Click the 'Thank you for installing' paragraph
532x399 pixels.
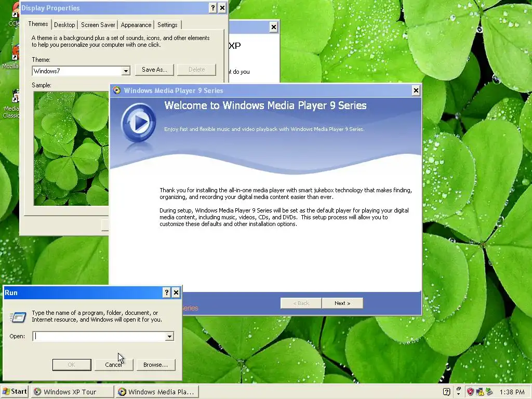click(x=286, y=193)
